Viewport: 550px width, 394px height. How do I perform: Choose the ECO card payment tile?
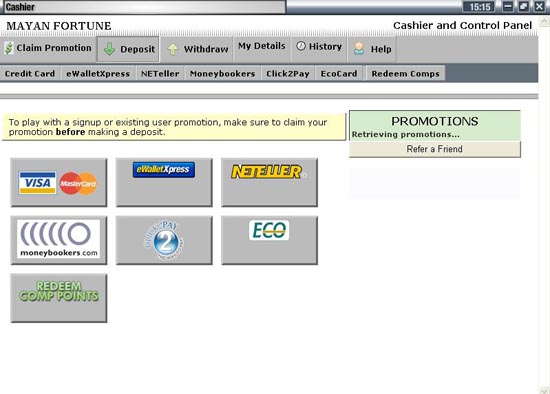[x=269, y=240]
